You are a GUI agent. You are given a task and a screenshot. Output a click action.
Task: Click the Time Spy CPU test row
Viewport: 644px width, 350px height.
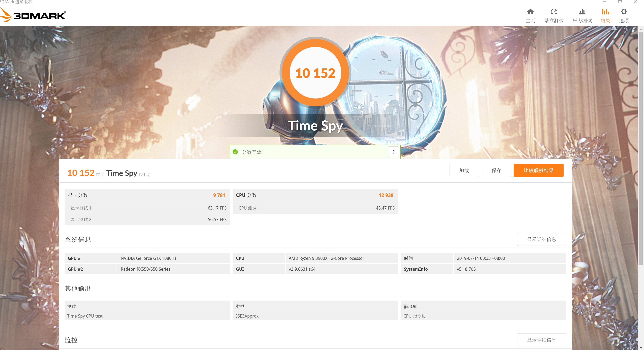pos(147,316)
